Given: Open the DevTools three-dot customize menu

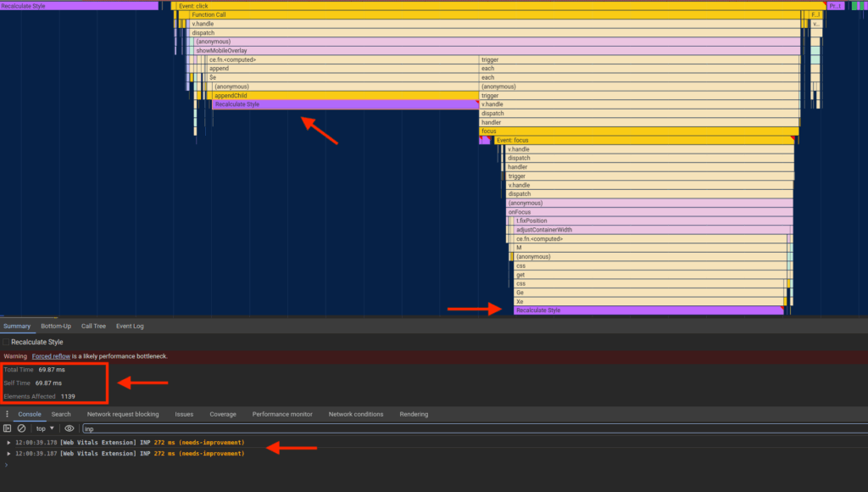Looking at the screenshot, I should pyautogui.click(x=7, y=414).
